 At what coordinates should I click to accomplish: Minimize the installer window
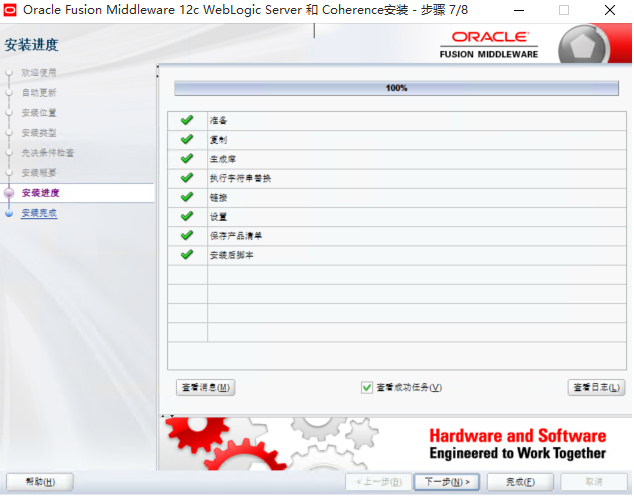(519, 10)
